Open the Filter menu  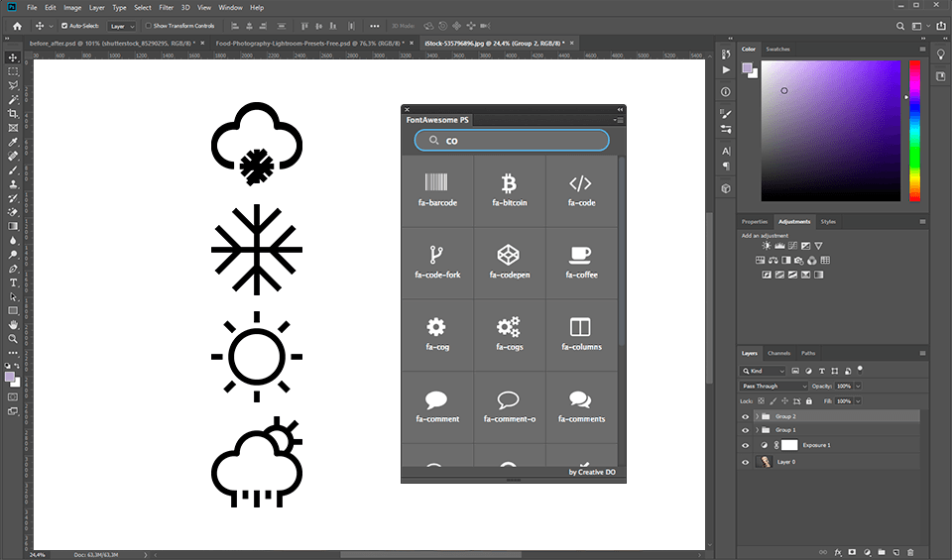[167, 8]
